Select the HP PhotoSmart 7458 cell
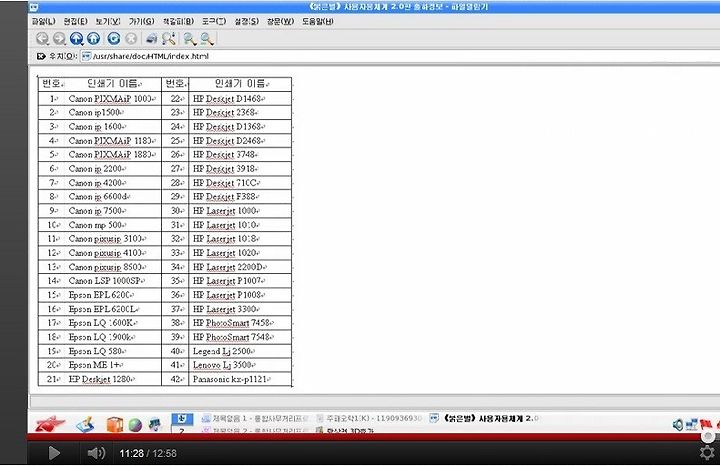Viewport: 720px width, 466px height. (x=240, y=323)
